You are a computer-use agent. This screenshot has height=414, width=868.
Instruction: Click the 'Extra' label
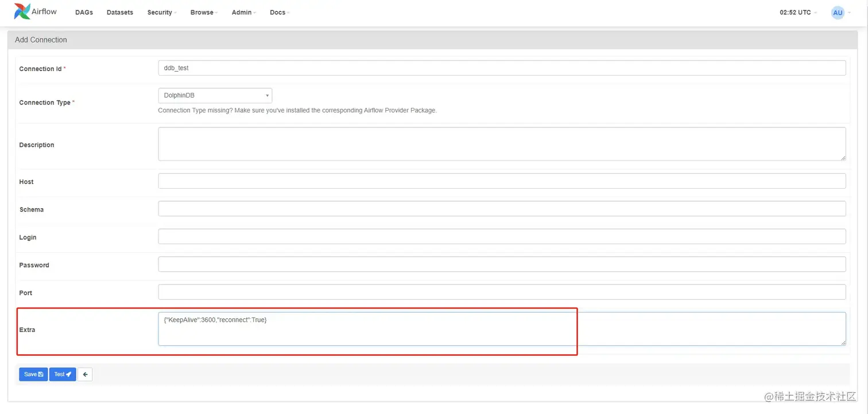(x=27, y=330)
